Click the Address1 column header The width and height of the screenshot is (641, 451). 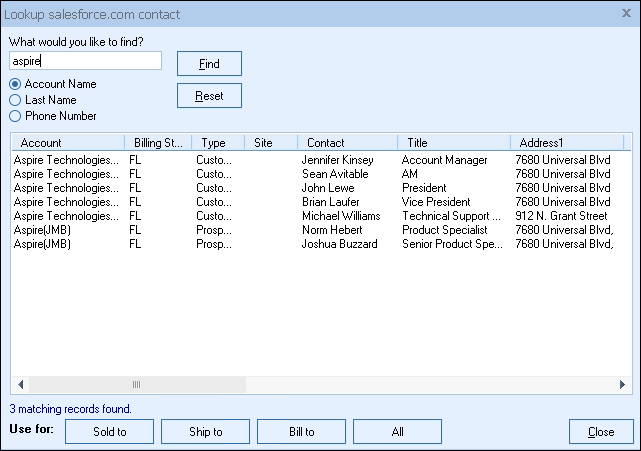(x=567, y=143)
